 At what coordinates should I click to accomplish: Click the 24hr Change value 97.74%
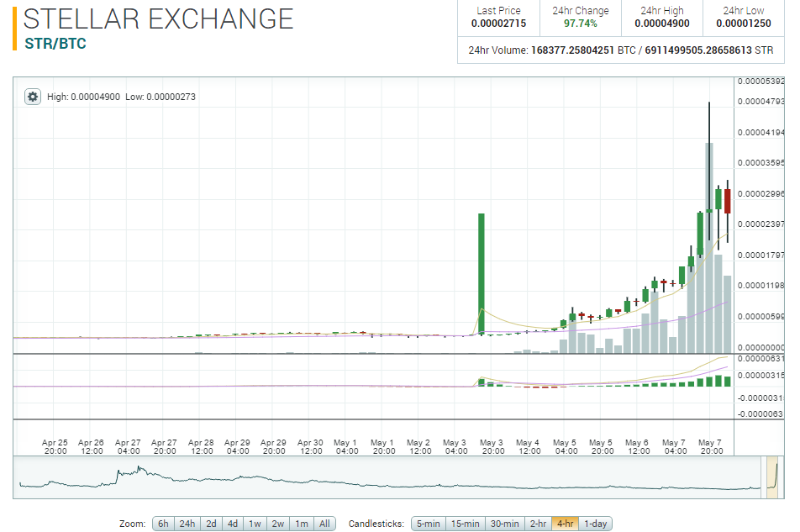(x=580, y=24)
